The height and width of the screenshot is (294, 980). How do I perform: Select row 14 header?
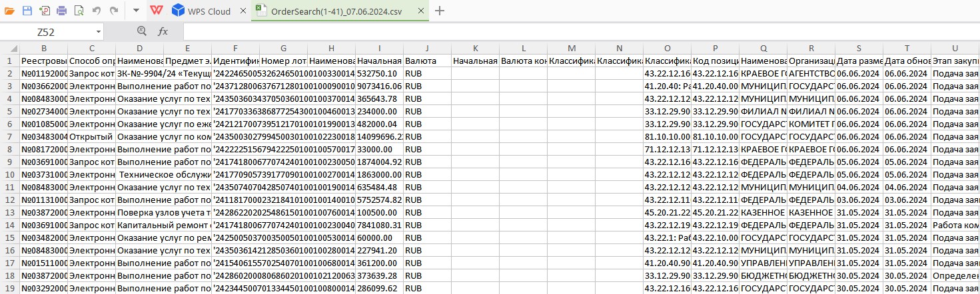(9, 225)
